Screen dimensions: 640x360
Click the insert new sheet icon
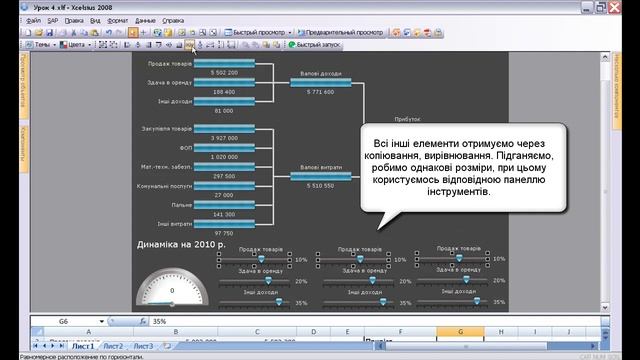pos(167,346)
